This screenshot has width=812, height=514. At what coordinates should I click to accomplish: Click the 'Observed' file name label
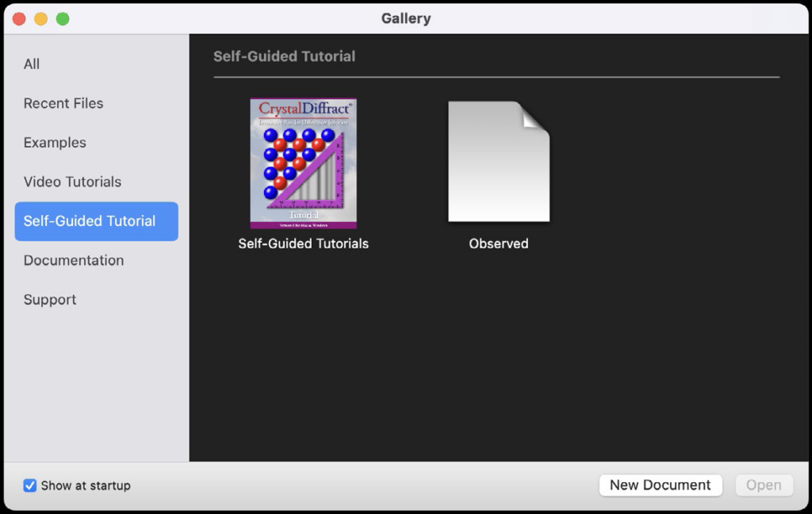tap(498, 244)
